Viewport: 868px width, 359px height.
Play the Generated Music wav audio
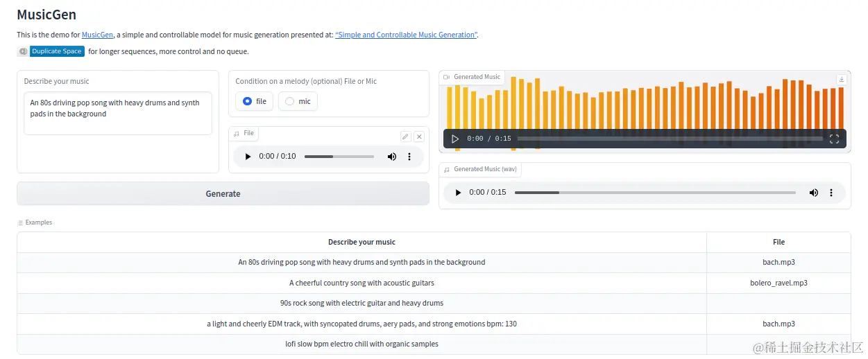pos(458,193)
